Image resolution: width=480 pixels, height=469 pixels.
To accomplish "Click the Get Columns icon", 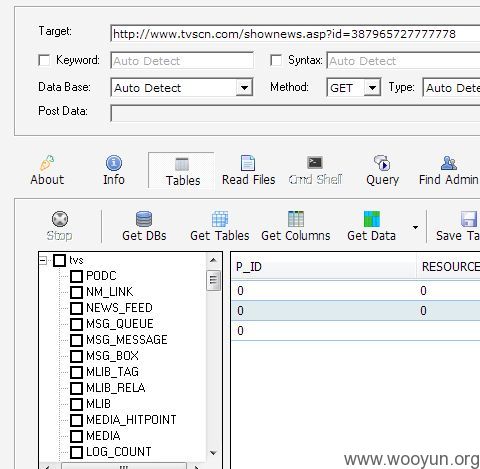I will tap(296, 219).
